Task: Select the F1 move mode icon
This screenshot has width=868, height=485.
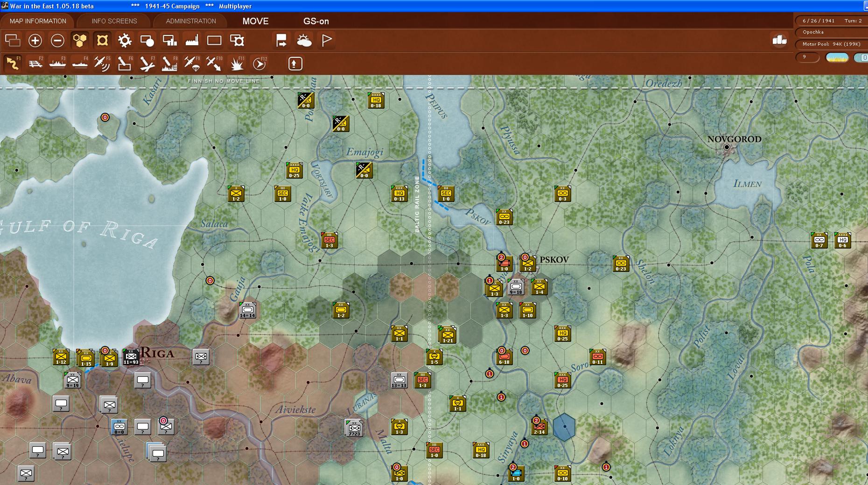Action: click(x=13, y=63)
